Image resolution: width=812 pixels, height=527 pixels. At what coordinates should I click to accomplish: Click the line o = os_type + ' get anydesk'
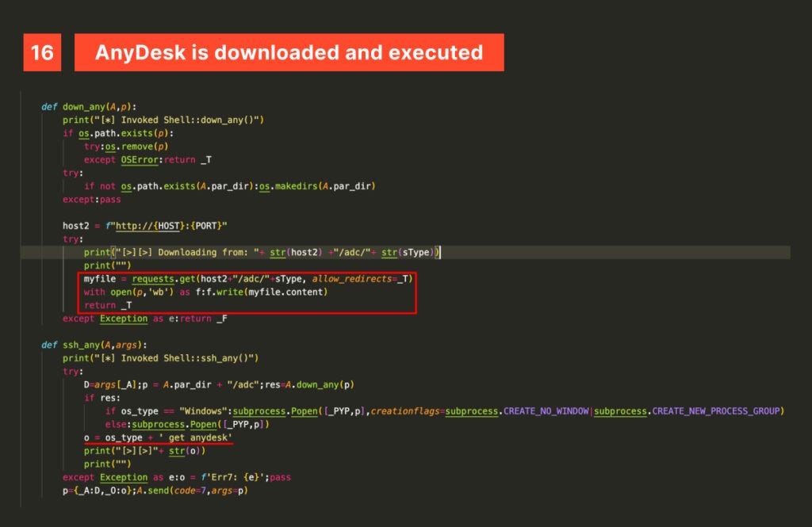[158, 437]
